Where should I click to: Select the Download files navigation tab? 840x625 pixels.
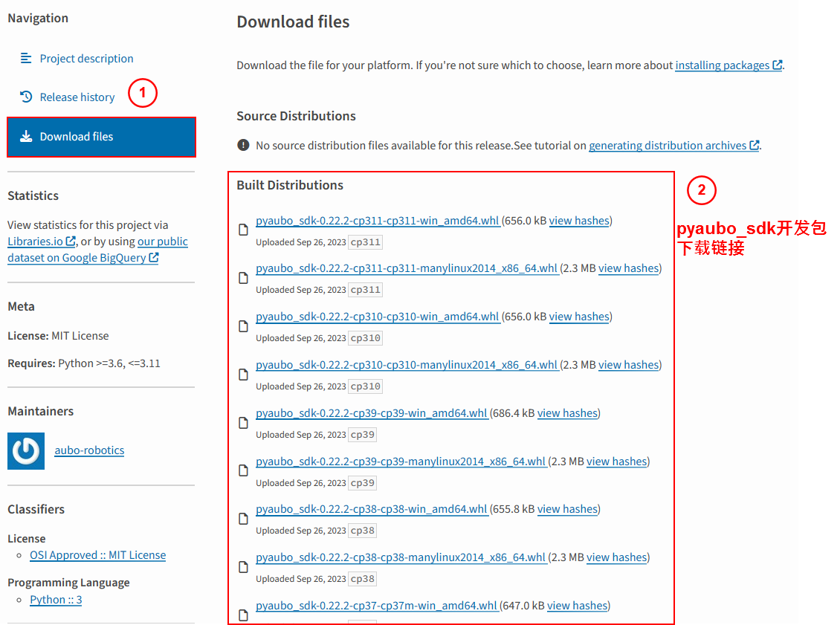point(101,137)
